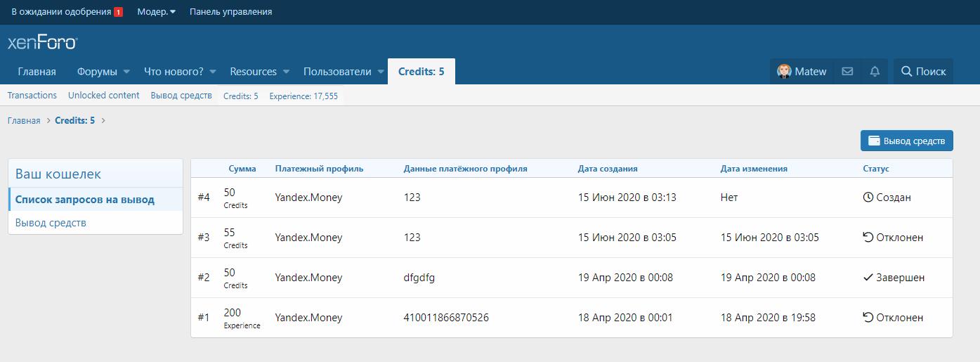Click the clock icon for Создан status
This screenshot has width=980, height=362.
(x=868, y=198)
